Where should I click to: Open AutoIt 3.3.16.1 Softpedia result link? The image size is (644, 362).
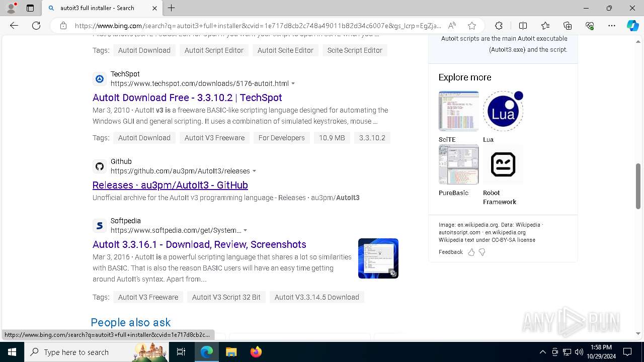point(199,244)
